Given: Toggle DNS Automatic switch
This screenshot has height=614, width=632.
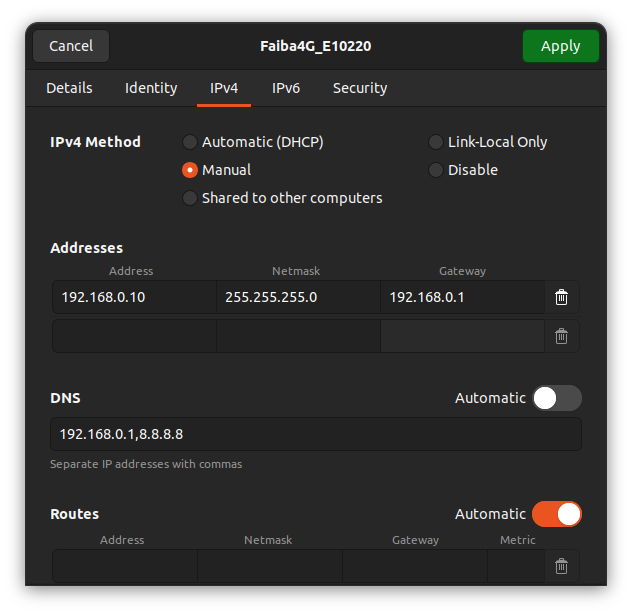Looking at the screenshot, I should 557,398.
